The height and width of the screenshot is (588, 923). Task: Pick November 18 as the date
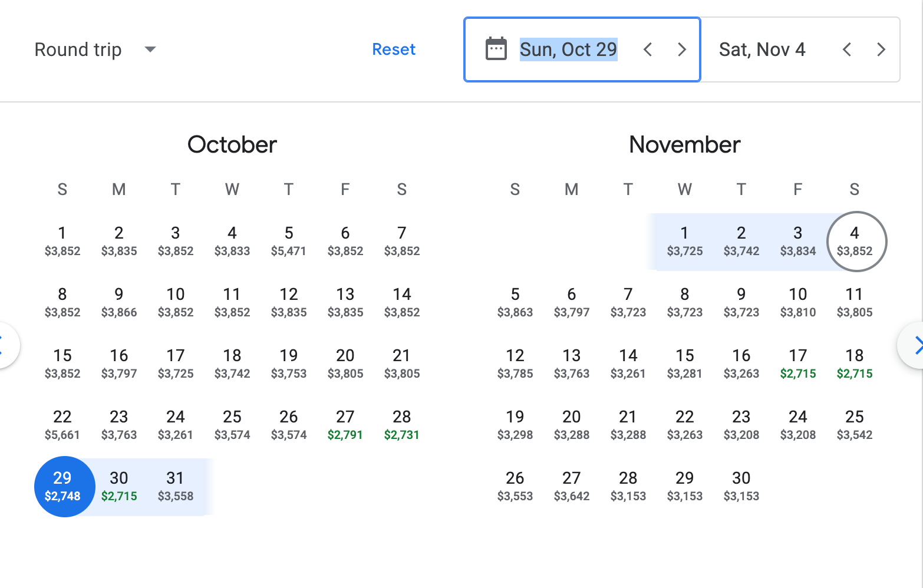[x=855, y=364]
